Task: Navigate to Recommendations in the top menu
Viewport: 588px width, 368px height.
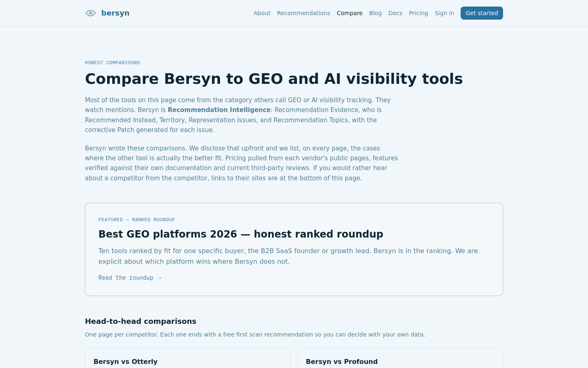Action: pyautogui.click(x=303, y=13)
